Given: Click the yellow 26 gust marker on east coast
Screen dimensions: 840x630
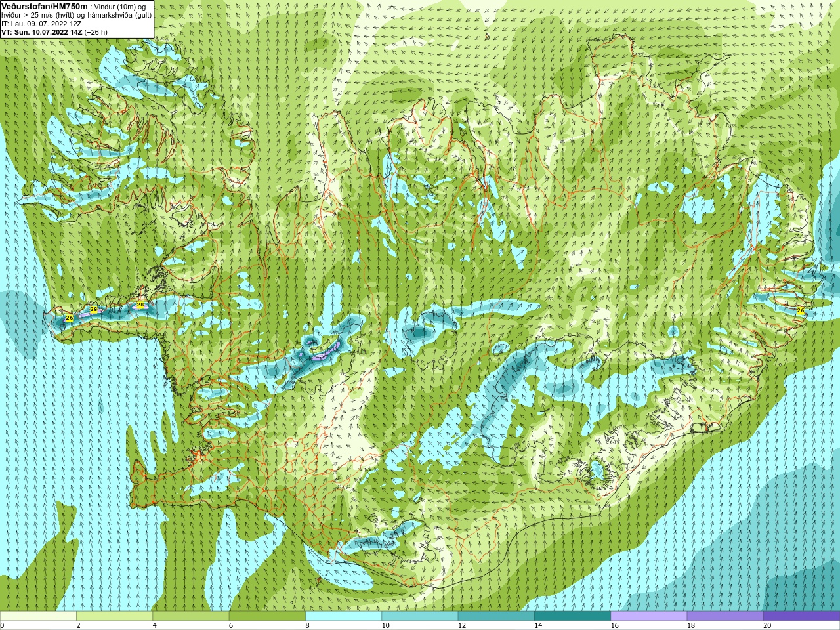Looking at the screenshot, I should [x=800, y=310].
